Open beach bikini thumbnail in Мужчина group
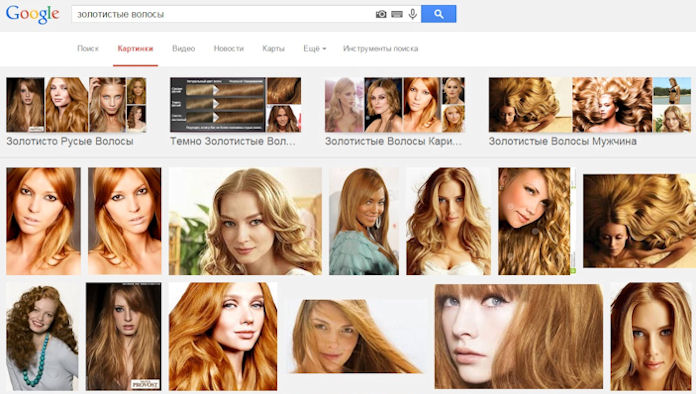The width and height of the screenshot is (696, 394). tap(672, 91)
